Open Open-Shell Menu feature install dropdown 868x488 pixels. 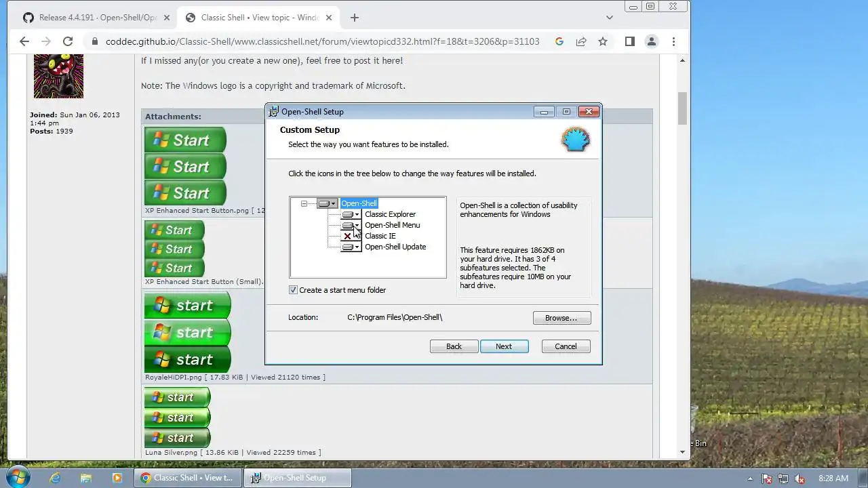click(x=351, y=225)
